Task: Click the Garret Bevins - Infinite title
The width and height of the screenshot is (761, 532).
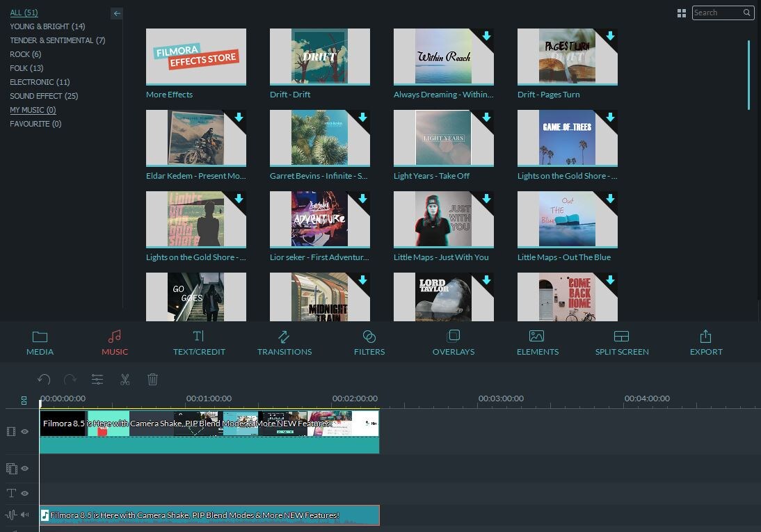Action: coord(319,176)
